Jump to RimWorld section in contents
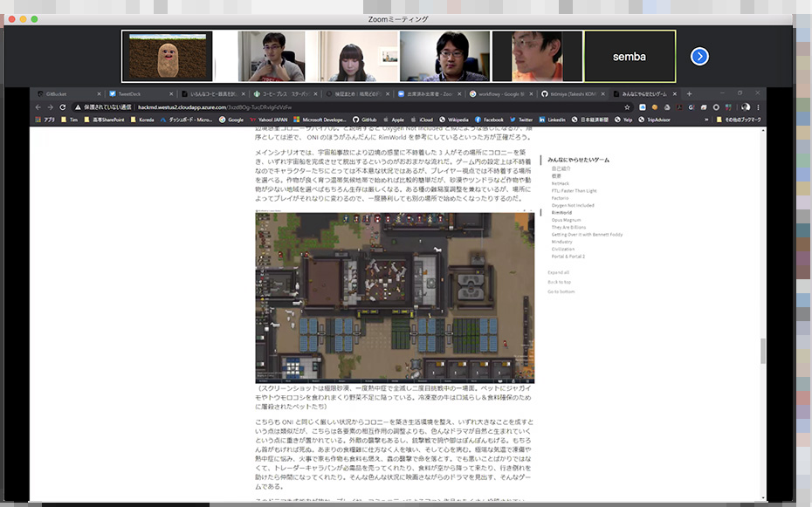The height and width of the screenshot is (507, 812). 561,212
